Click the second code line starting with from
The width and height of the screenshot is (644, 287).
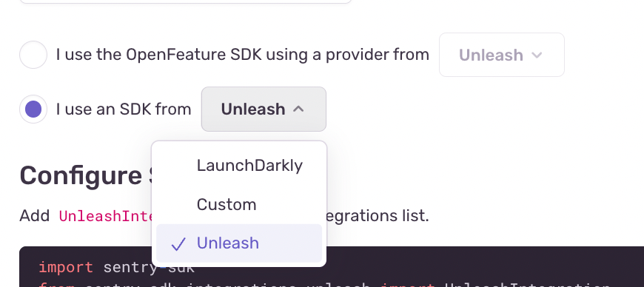tap(324, 285)
